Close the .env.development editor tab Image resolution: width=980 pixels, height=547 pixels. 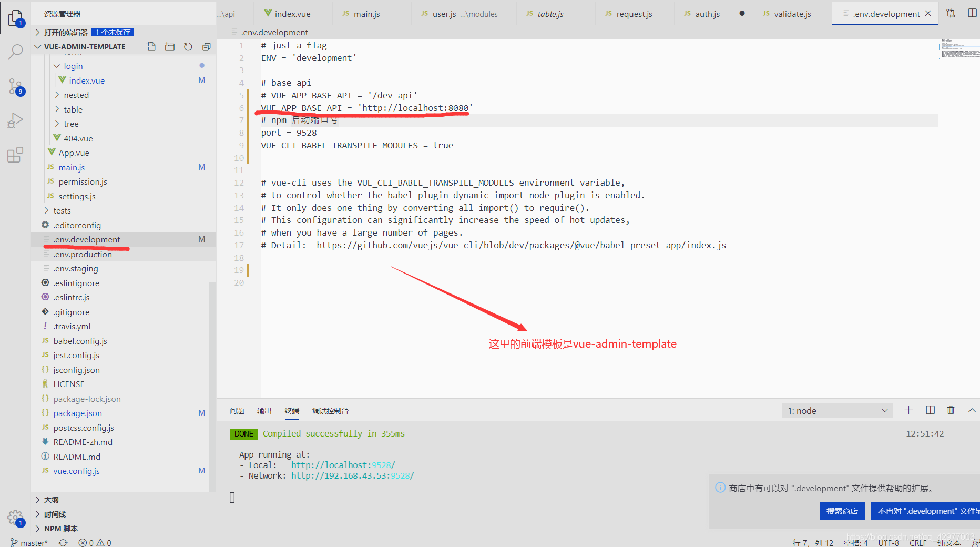tap(928, 14)
